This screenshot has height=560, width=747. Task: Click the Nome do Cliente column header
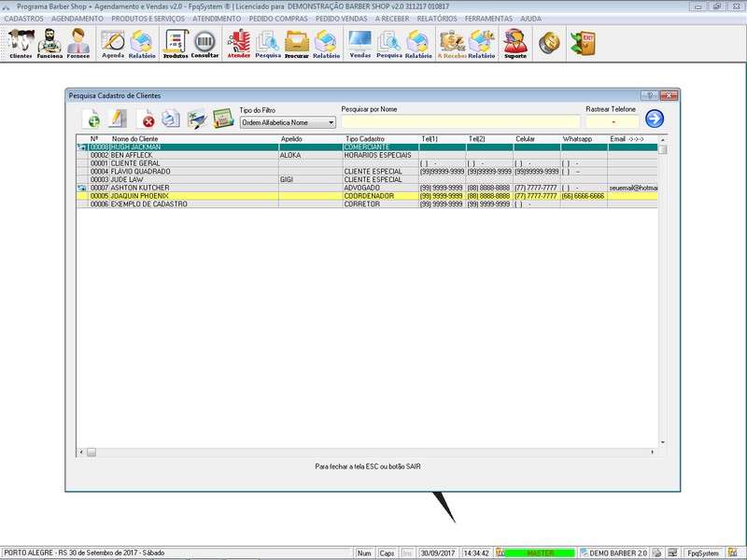point(194,139)
